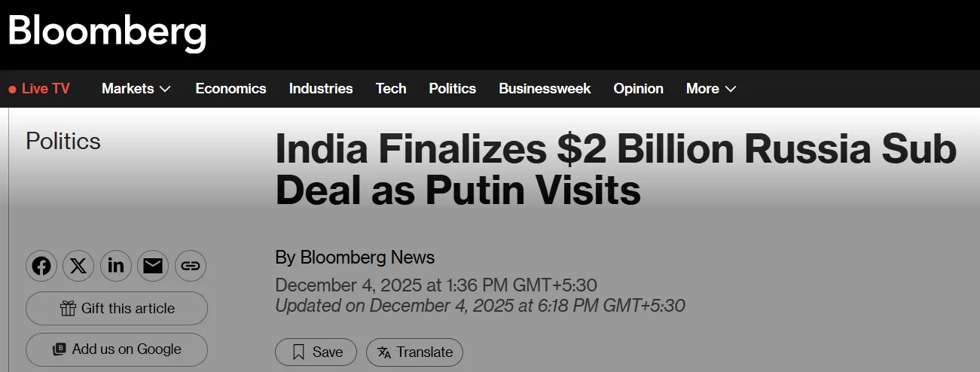
Task: Copy article link icon
Action: point(191,266)
